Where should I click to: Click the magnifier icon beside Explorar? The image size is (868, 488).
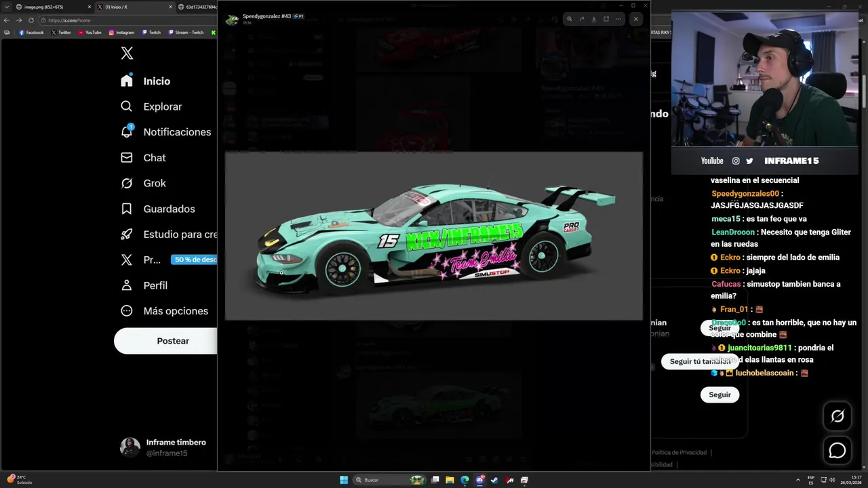127,106
